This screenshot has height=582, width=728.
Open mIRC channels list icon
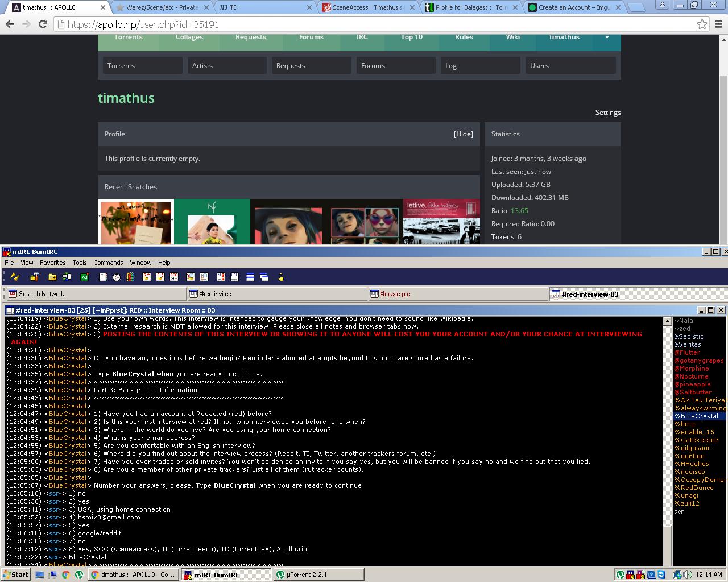67,277
